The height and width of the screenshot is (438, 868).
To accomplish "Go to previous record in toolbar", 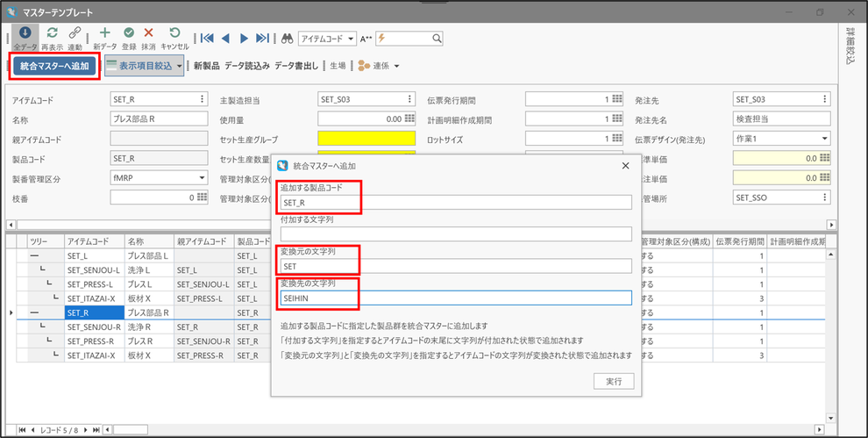I will click(x=225, y=39).
